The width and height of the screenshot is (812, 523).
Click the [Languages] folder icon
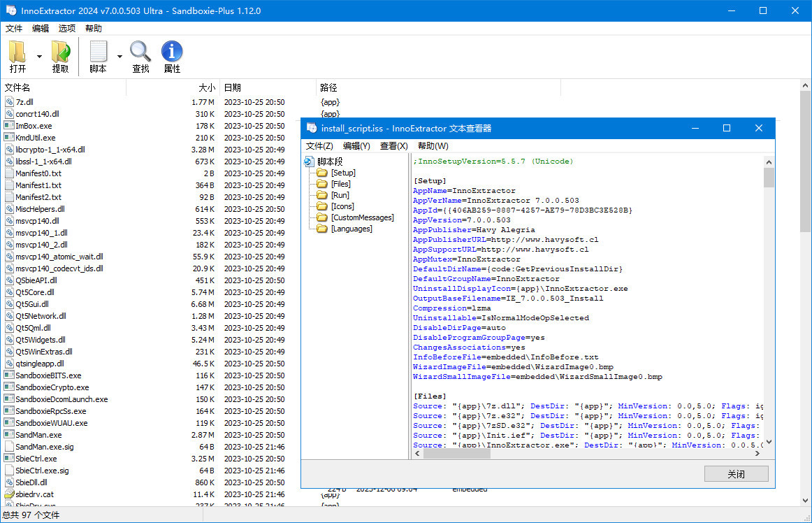321,229
